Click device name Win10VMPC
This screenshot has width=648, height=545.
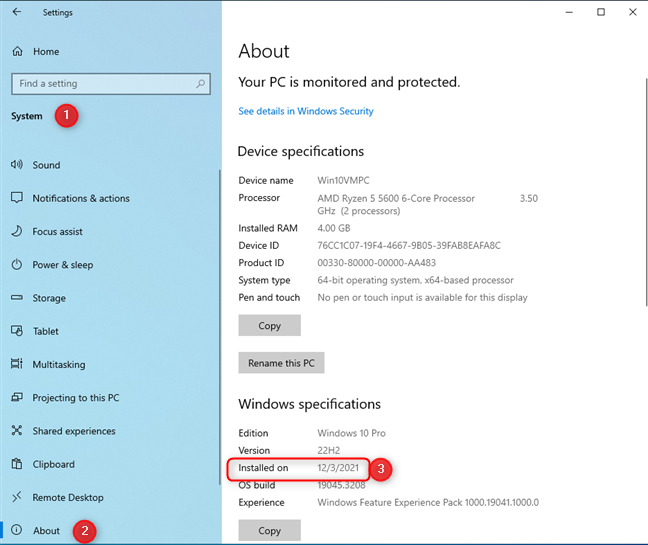343,181
